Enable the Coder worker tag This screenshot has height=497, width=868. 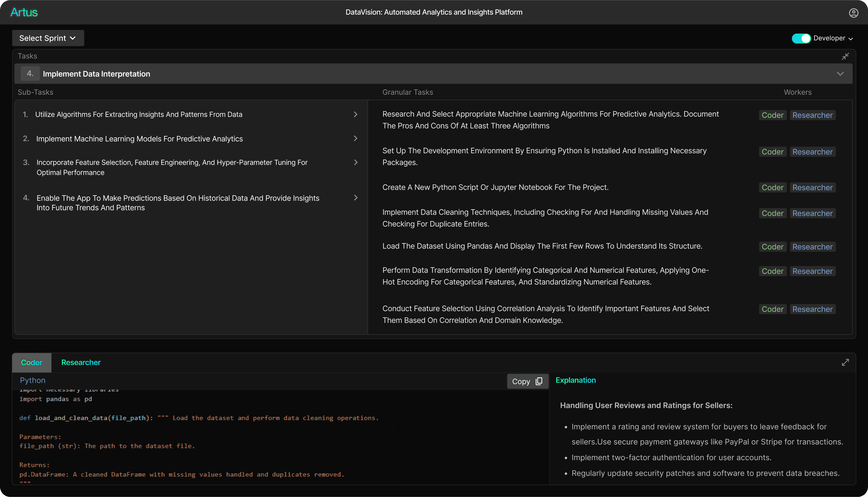pyautogui.click(x=773, y=115)
